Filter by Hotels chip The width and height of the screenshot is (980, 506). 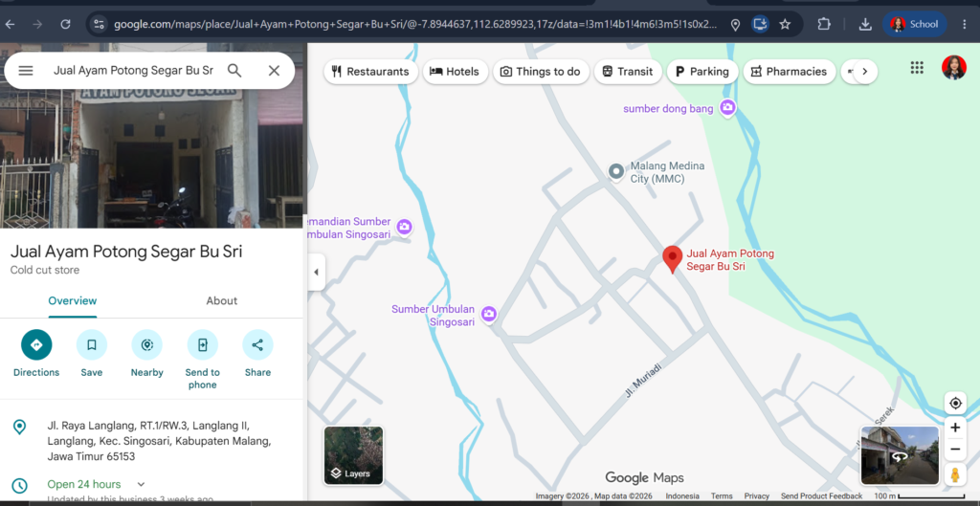click(455, 71)
